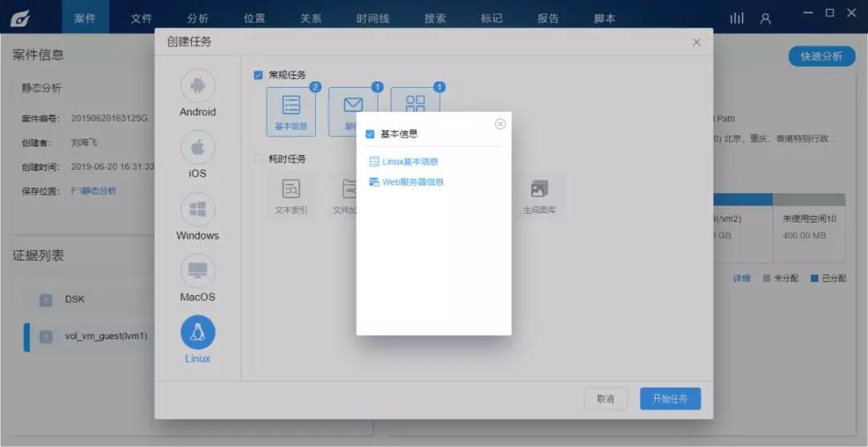Open the 案件 tab
The width and height of the screenshot is (868, 447).
click(x=85, y=18)
